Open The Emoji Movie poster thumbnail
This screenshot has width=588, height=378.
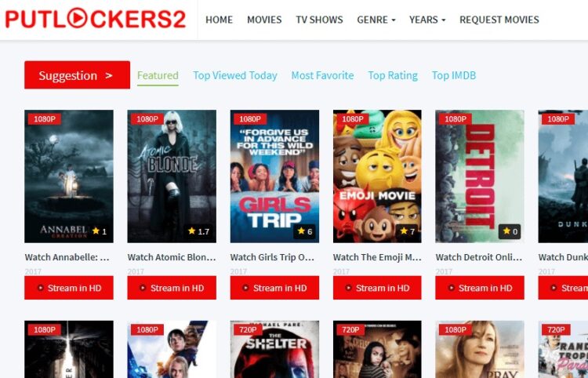377,176
